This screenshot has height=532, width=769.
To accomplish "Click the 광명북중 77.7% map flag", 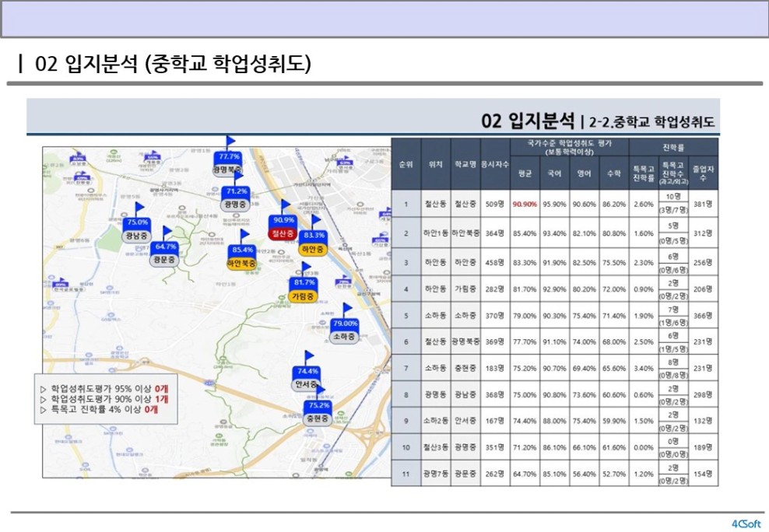I will click(x=229, y=157).
